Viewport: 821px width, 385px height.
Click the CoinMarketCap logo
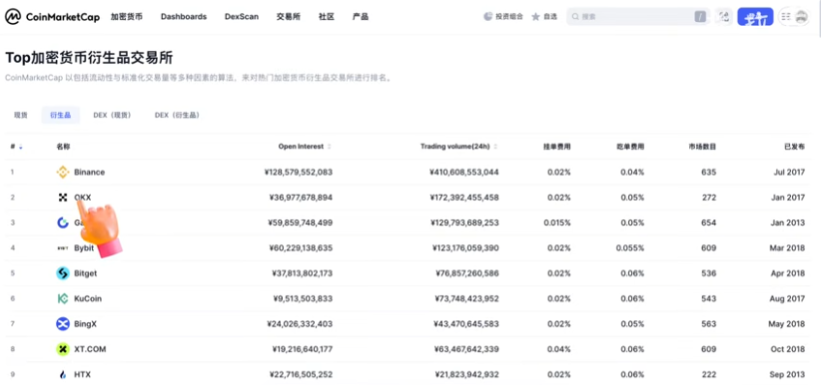tap(52, 17)
